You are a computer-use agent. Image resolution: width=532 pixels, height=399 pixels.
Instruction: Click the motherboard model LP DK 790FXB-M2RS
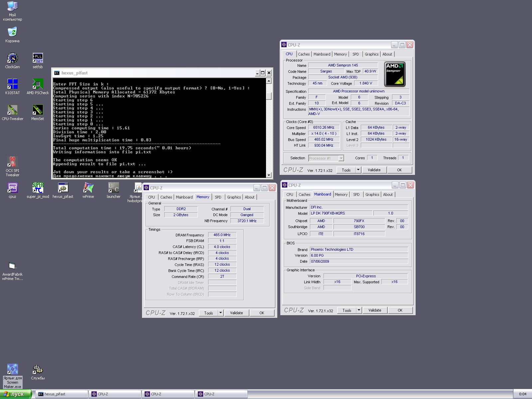(341, 213)
